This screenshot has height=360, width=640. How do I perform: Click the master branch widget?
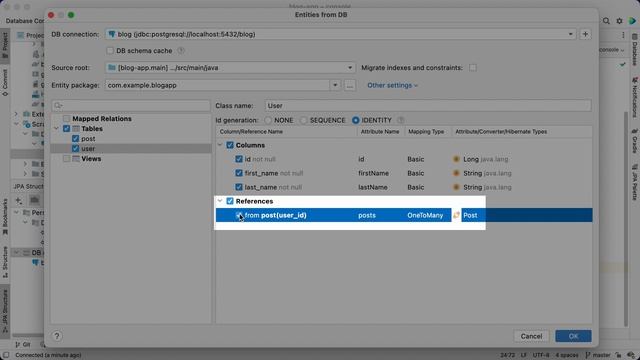[598, 355]
